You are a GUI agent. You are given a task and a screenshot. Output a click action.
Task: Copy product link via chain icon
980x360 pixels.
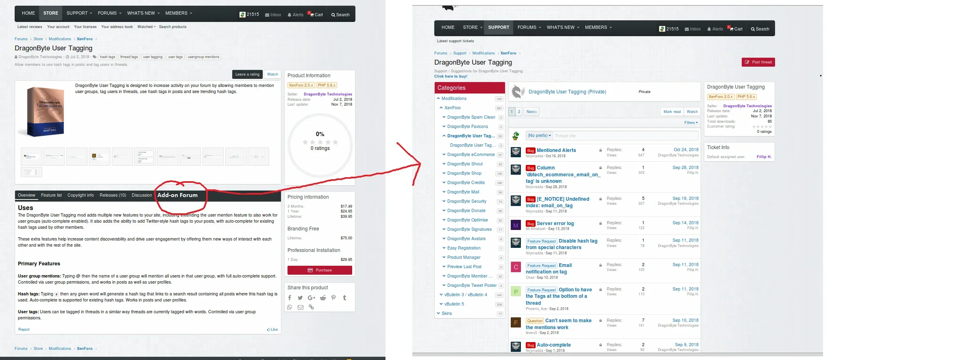coord(311,307)
